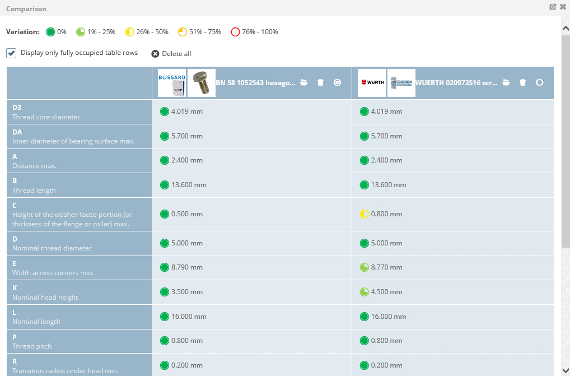
Task: Click hexagon bolt preview image
Action: (x=201, y=83)
